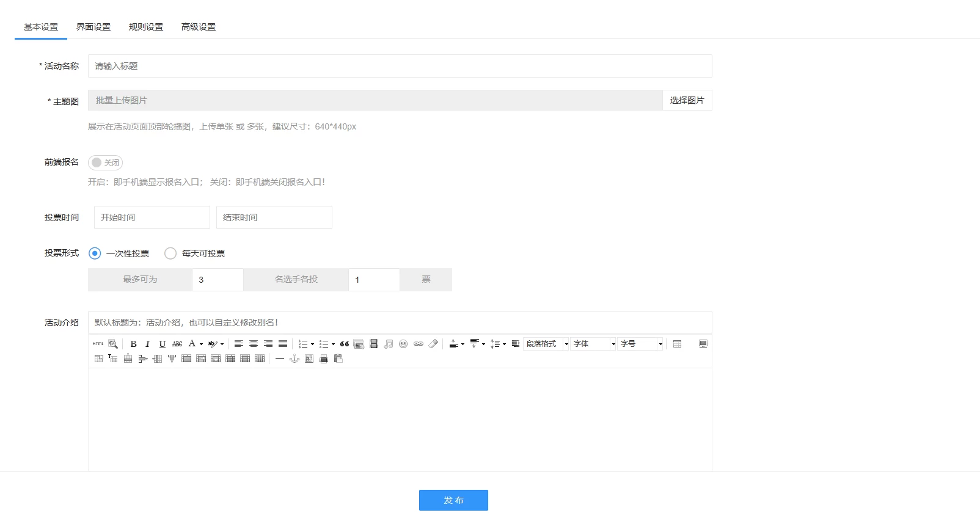Open the font color picker arrow
The width and height of the screenshot is (980, 521).
[x=201, y=344]
